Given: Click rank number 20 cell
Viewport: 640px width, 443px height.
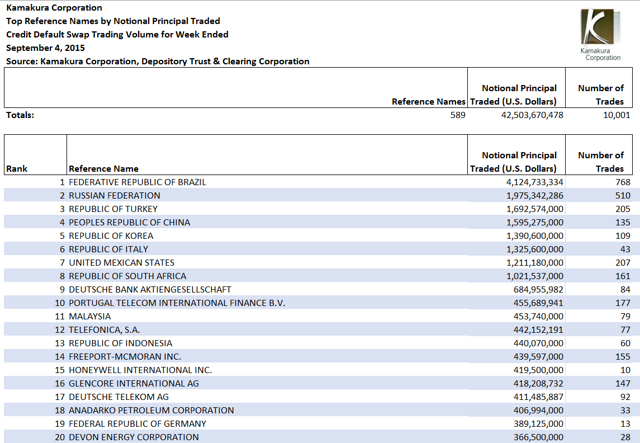Looking at the screenshot, I should click(x=60, y=438).
